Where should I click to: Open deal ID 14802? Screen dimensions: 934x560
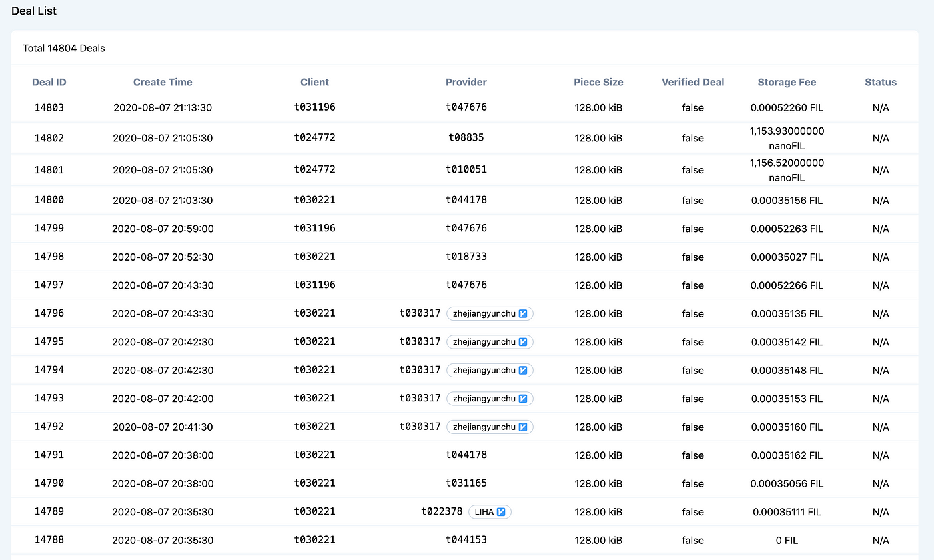[49, 138]
